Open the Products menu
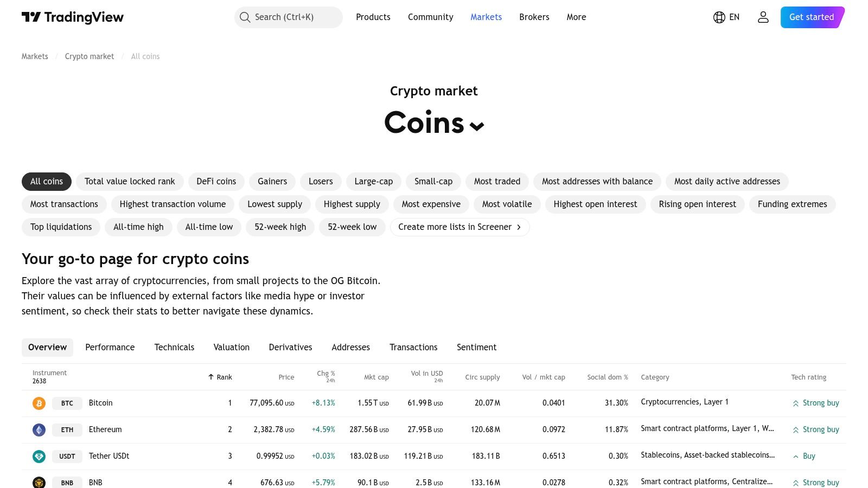 point(373,17)
